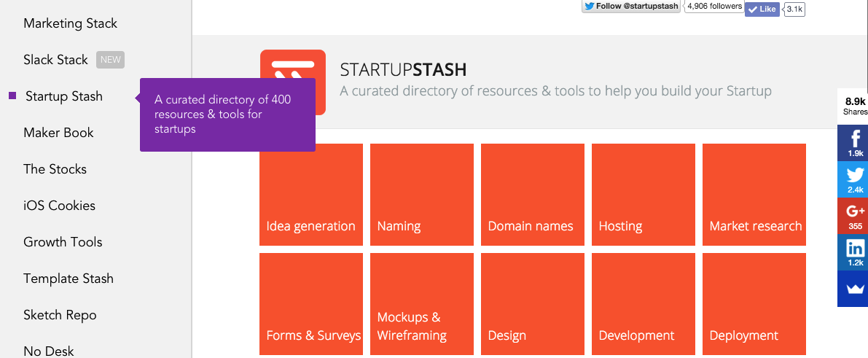Click the STARTUPSTASH heading text

(x=403, y=70)
